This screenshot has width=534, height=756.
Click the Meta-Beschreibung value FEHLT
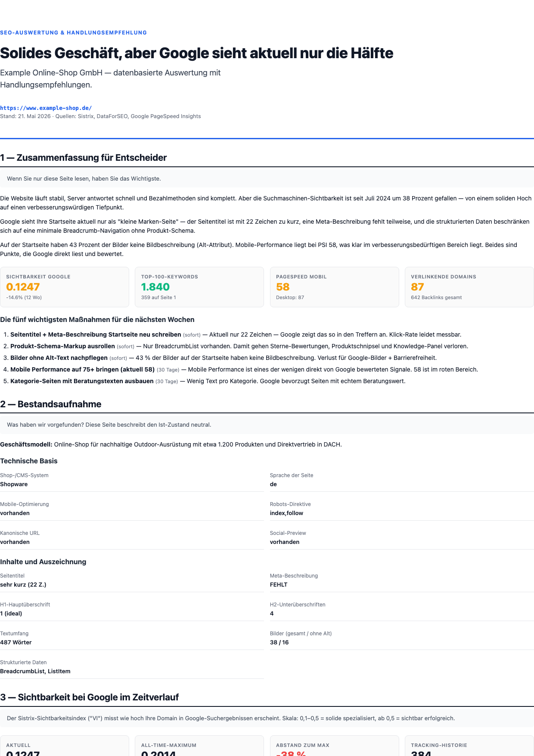pos(279,585)
